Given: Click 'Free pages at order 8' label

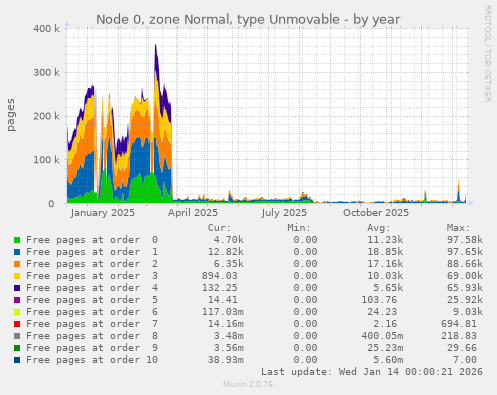Looking at the screenshot, I should point(92,336).
